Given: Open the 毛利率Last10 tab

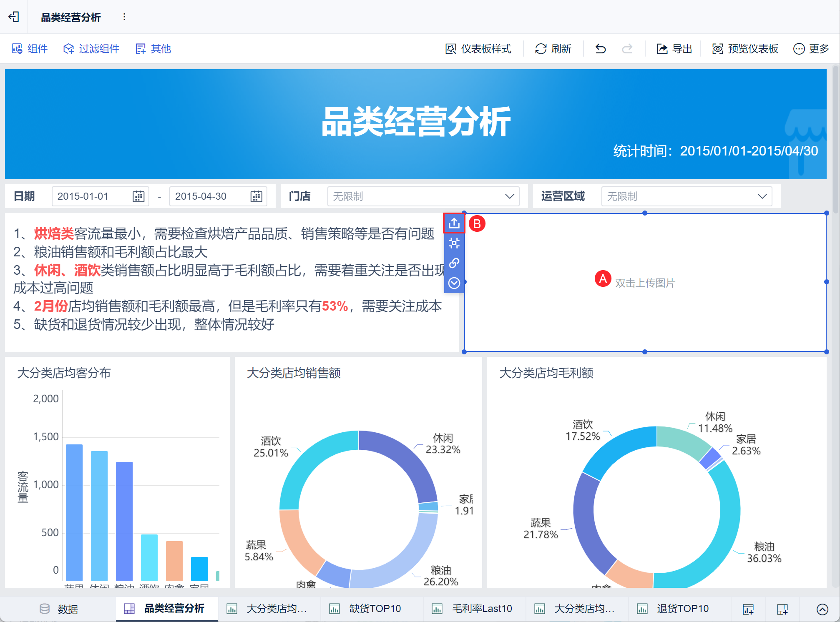Looking at the screenshot, I should tap(481, 609).
